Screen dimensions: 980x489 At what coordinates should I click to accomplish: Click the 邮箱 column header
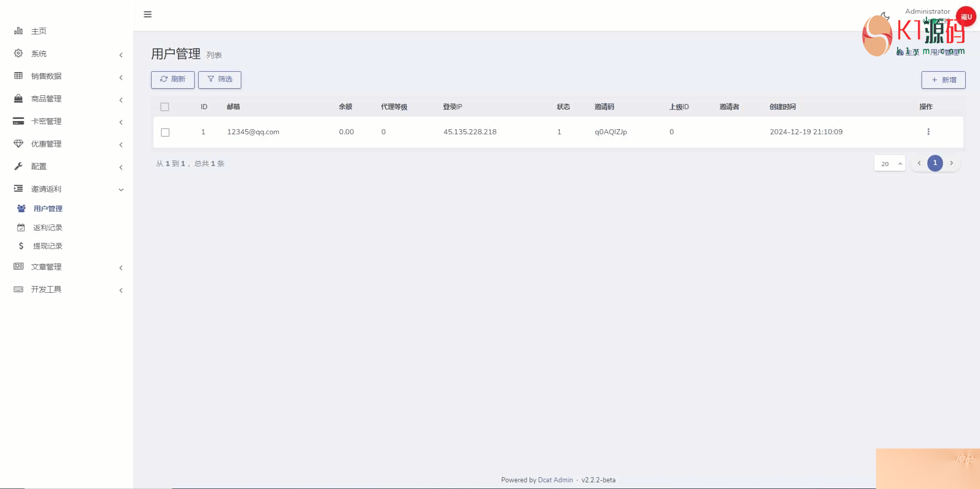[x=233, y=107]
